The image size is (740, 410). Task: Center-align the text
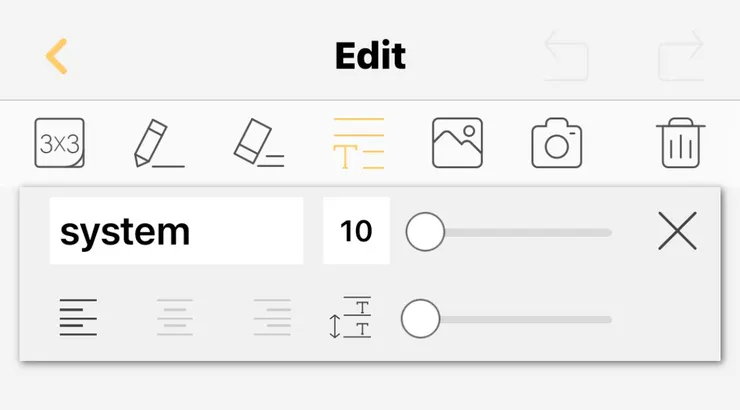[175, 318]
